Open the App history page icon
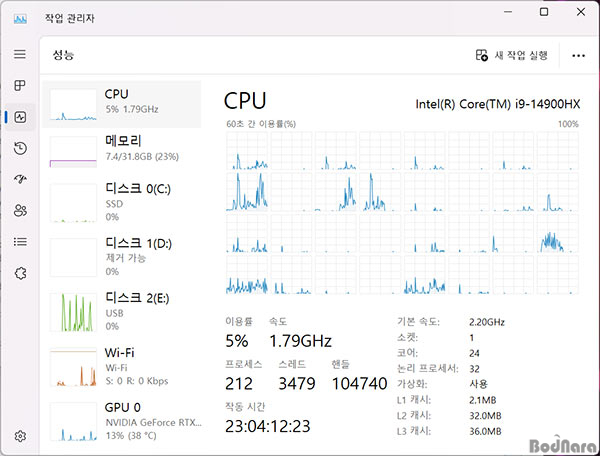Screen dimensions: 600x456 20,148
